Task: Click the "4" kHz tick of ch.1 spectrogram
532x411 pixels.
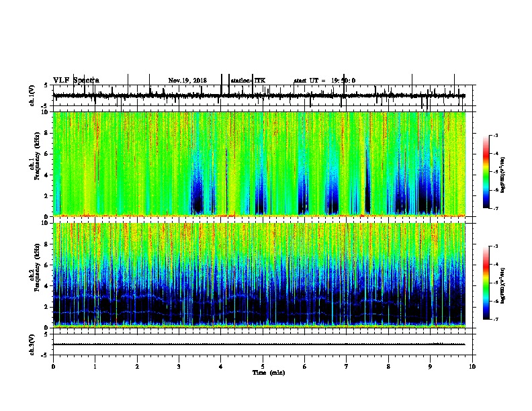Action: coord(47,175)
